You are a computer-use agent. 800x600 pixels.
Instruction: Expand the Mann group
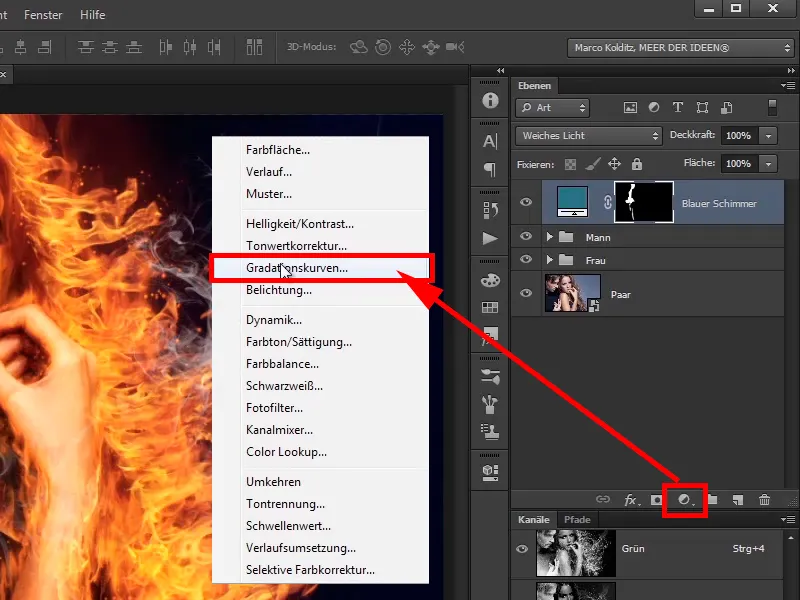(549, 237)
